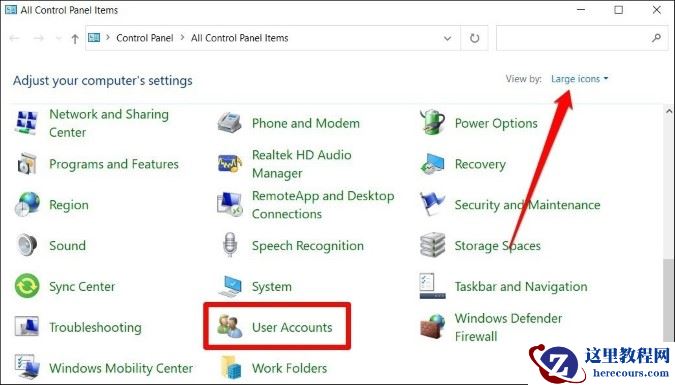This screenshot has width=675, height=385.
Task: Maximize the Control Panel window
Action: 619,9
